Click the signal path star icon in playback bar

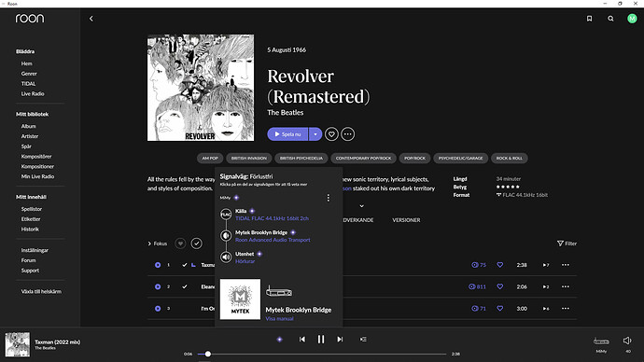280,340
